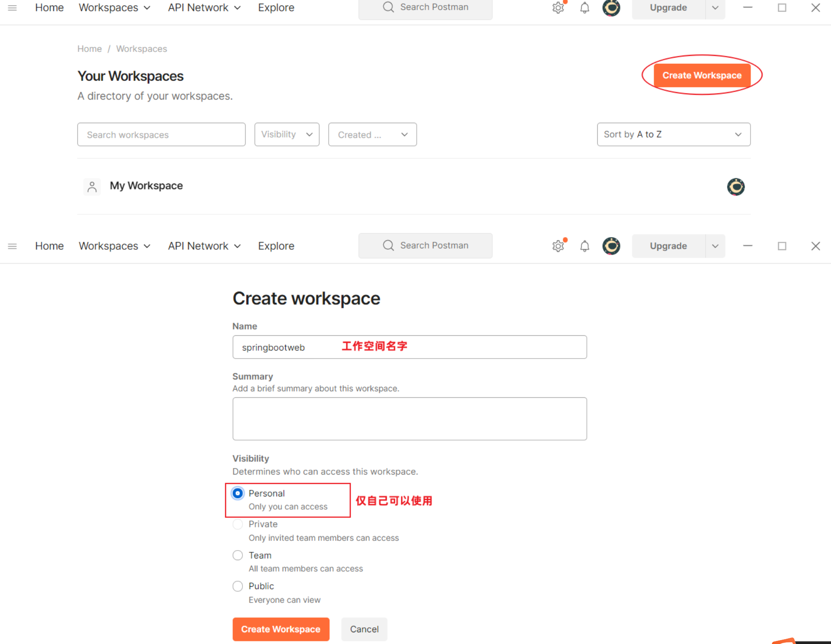
Task: Click the Home breadcrumb link
Action: 90,49
